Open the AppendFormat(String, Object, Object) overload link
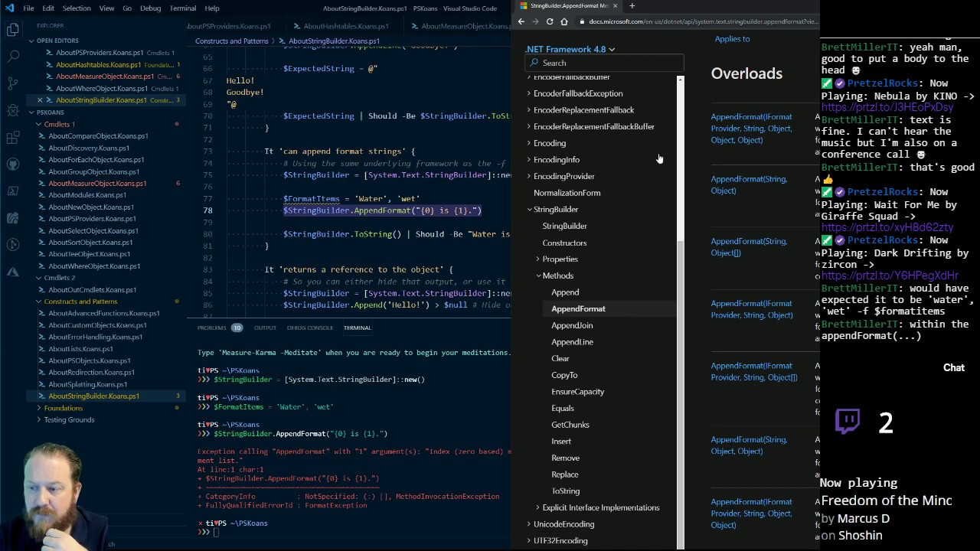Image resolution: width=980 pixels, height=551 pixels. tap(749, 445)
